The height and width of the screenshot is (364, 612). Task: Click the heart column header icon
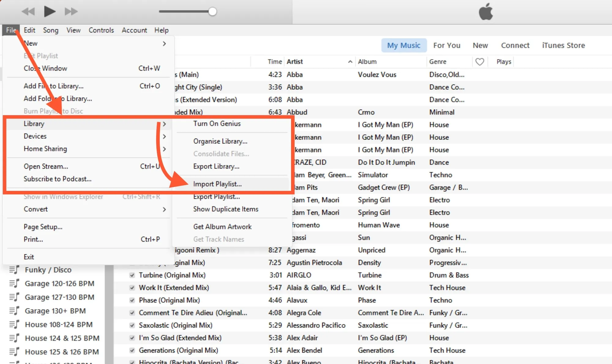point(480,62)
